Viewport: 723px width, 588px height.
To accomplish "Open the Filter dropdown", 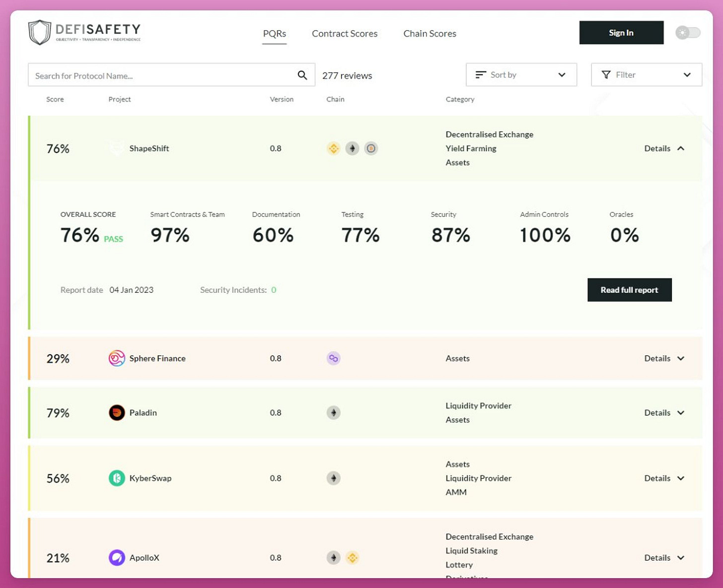I will pyautogui.click(x=647, y=75).
